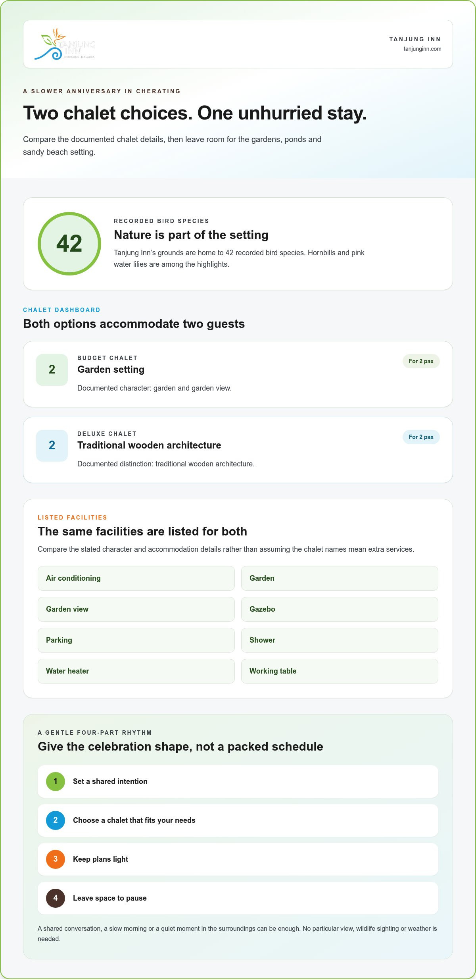Open the tanjunginn.com link
Image resolution: width=476 pixels, height=980 pixels.
tap(422, 49)
